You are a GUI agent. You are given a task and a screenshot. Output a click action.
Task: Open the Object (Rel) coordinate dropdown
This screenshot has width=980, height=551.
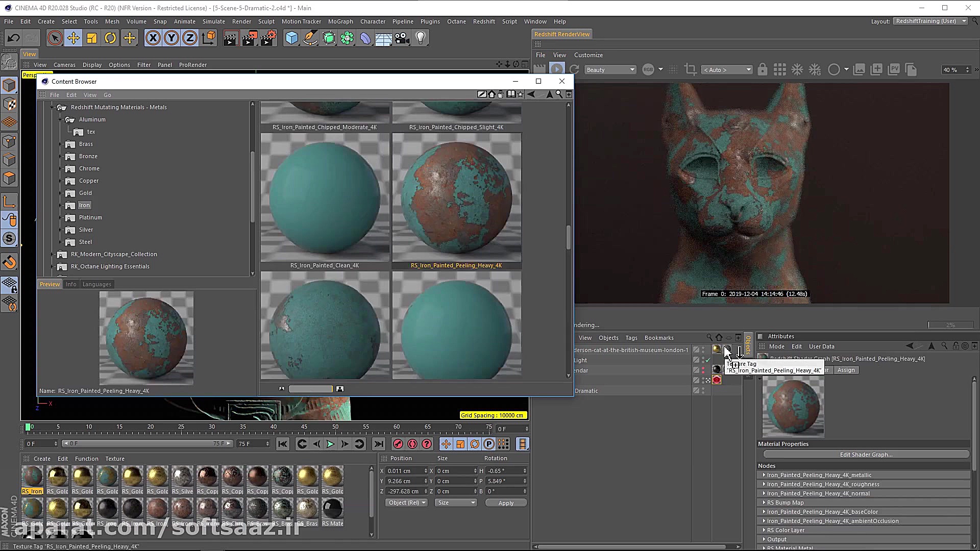(407, 503)
